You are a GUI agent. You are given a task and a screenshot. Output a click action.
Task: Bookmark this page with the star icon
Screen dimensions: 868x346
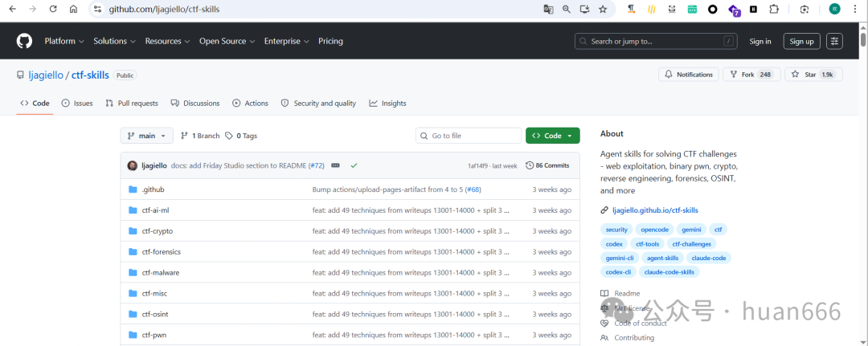[x=603, y=10]
